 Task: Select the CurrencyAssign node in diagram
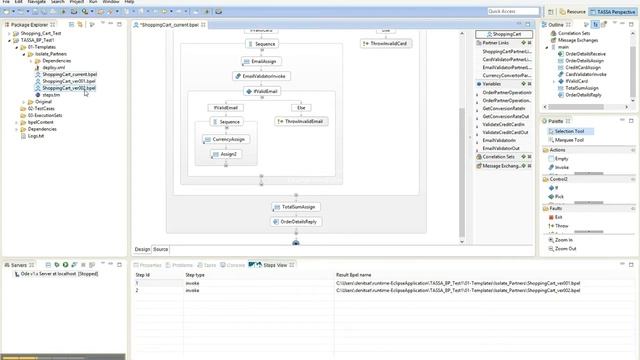[x=226, y=140]
